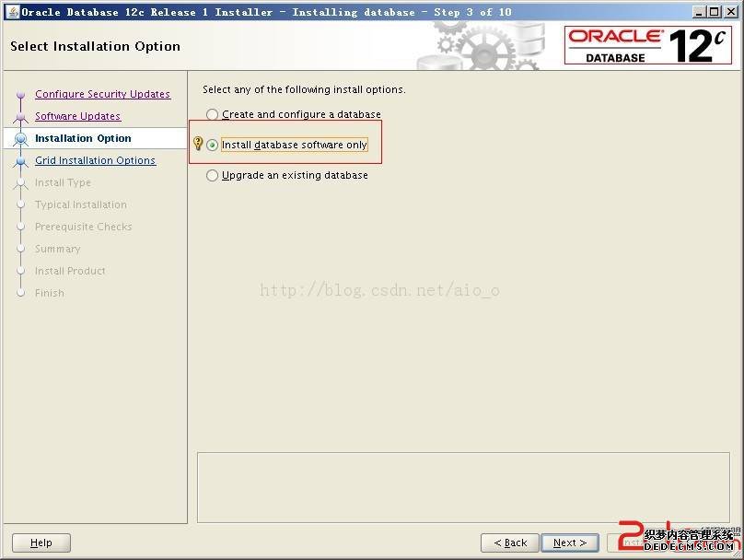Minimize the Oracle installer window
Image resolution: width=744 pixels, height=560 pixels.
click(x=699, y=12)
